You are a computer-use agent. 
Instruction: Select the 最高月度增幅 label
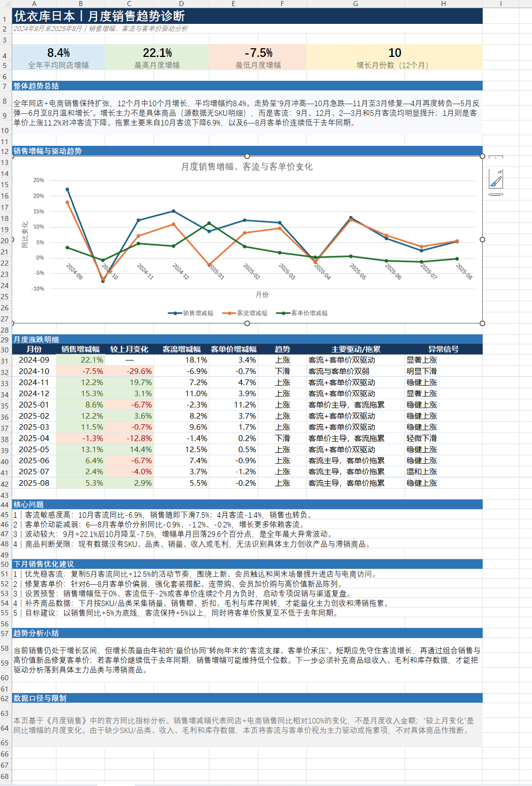click(157, 65)
